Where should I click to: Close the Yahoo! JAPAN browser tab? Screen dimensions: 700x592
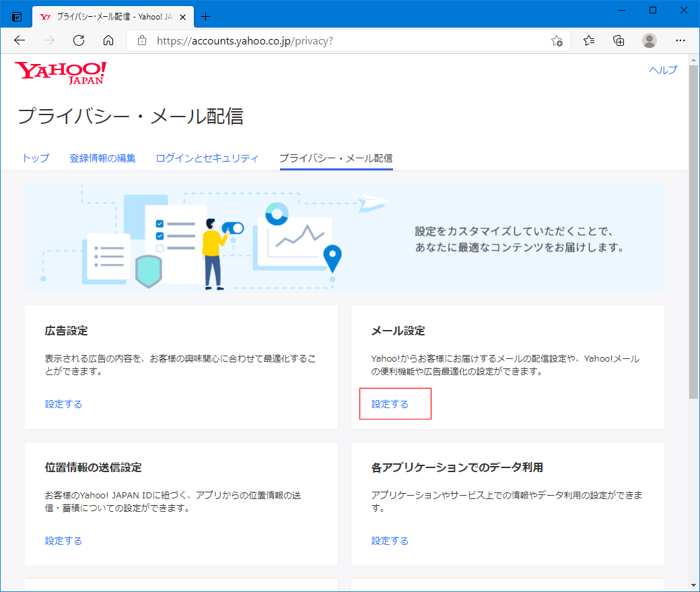pos(183,16)
